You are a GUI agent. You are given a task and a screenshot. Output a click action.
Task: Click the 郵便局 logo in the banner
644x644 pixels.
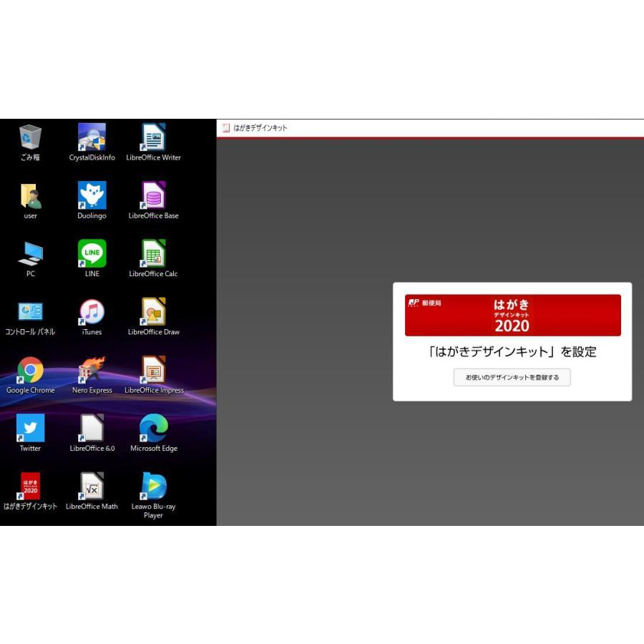[424, 303]
